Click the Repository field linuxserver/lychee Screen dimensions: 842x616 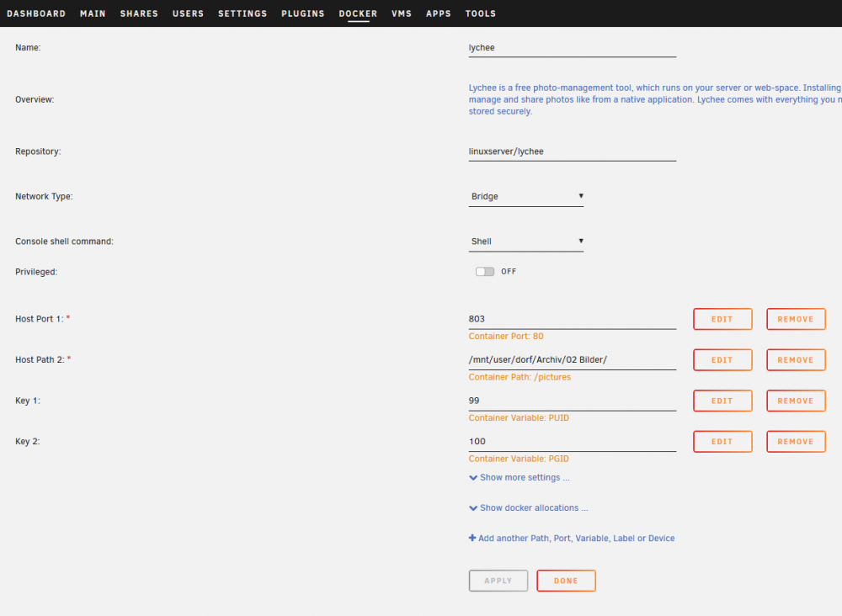tap(573, 151)
